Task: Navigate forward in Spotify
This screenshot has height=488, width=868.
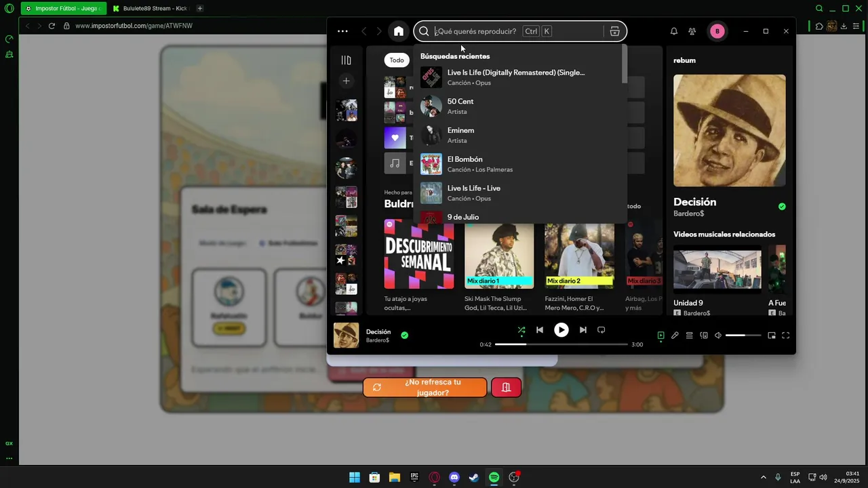Action: (x=379, y=31)
